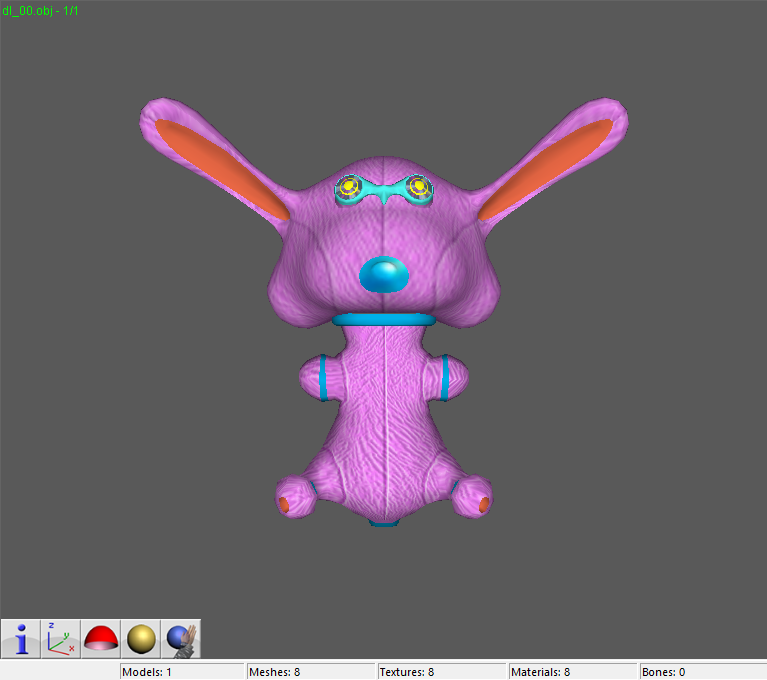767x680 pixels.
Task: Click the blue info icon
Action: click(20, 638)
